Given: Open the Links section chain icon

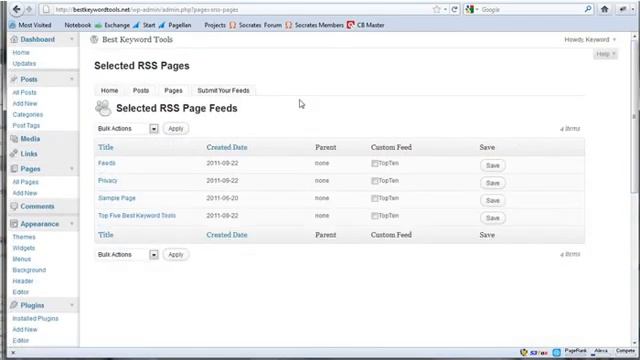Looking at the screenshot, I should point(14,153).
